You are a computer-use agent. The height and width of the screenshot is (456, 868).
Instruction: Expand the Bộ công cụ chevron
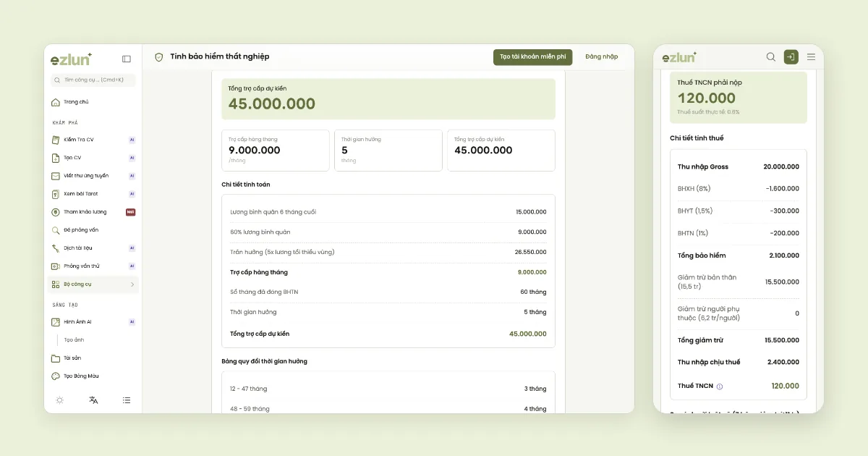tap(132, 284)
